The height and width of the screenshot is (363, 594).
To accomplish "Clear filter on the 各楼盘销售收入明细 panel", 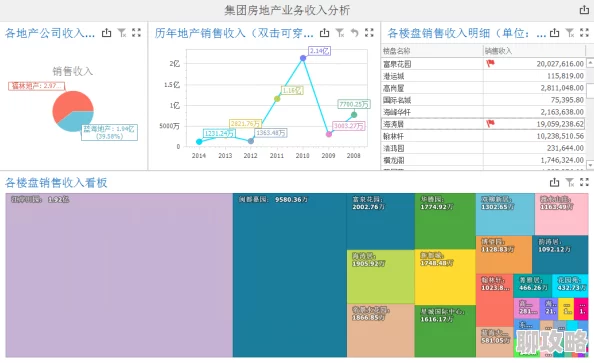I will pyautogui.click(x=570, y=33).
